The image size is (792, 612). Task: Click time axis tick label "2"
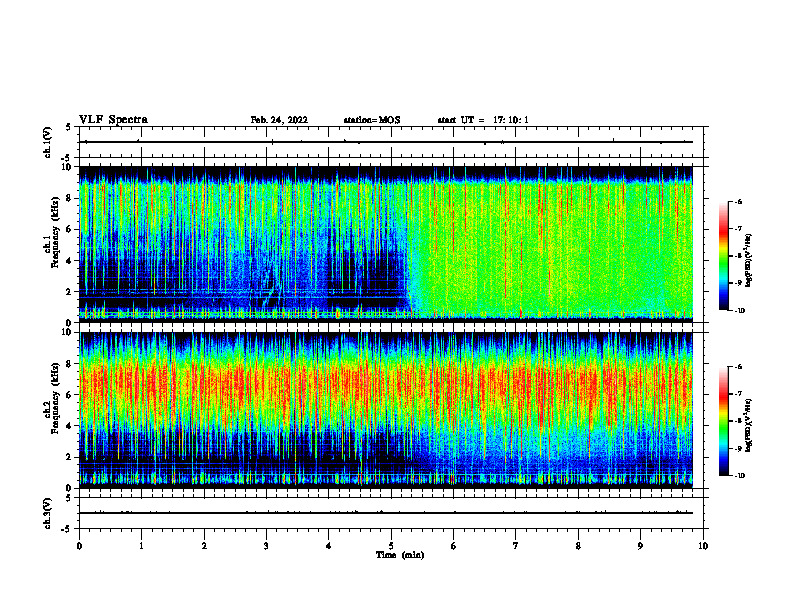tap(204, 546)
